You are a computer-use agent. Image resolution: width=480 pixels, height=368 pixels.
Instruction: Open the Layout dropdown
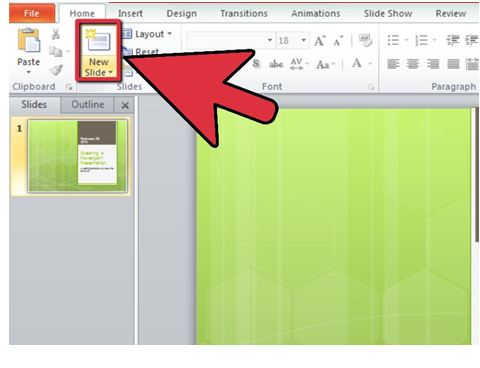(147, 34)
